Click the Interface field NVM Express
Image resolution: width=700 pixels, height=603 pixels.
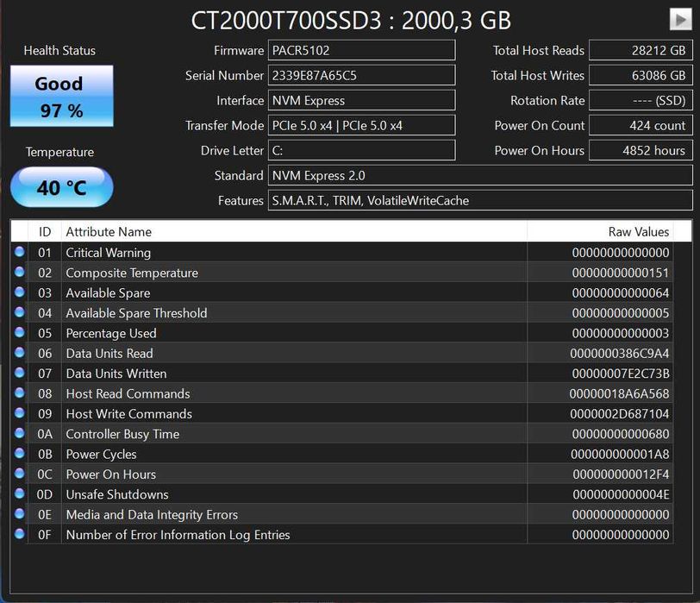(x=361, y=100)
